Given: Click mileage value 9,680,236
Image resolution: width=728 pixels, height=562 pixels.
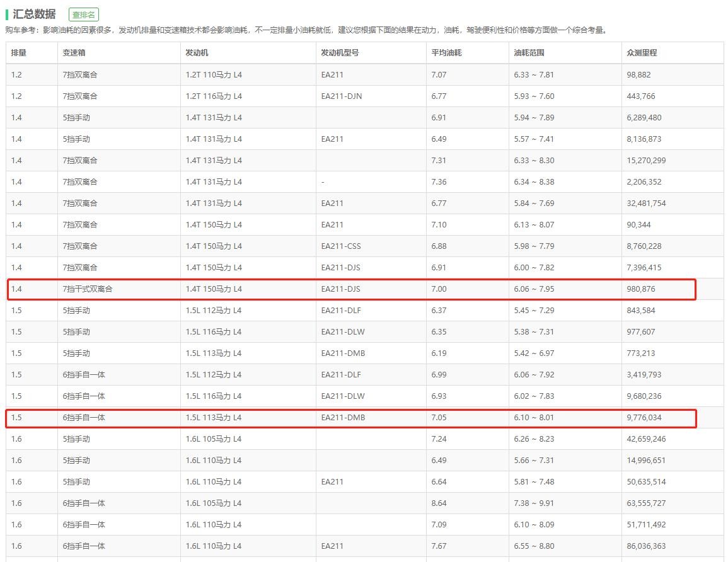Looking at the screenshot, I should [644, 396].
